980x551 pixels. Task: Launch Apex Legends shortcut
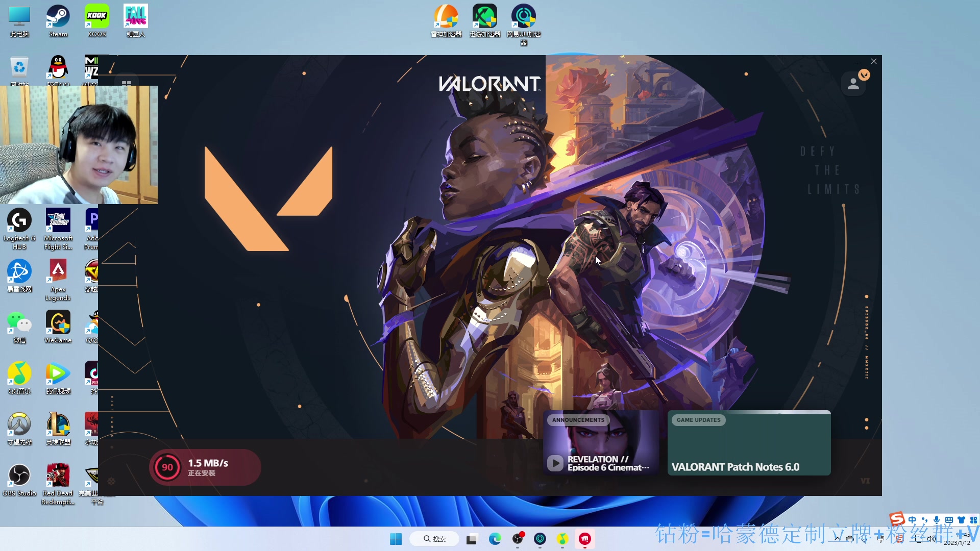(x=58, y=280)
